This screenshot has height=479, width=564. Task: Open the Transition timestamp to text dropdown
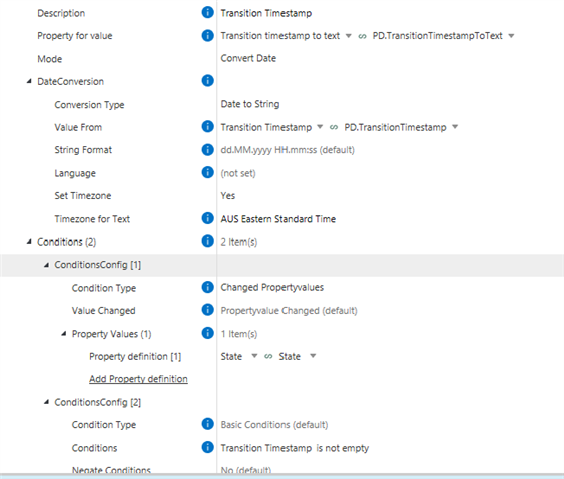point(348,36)
